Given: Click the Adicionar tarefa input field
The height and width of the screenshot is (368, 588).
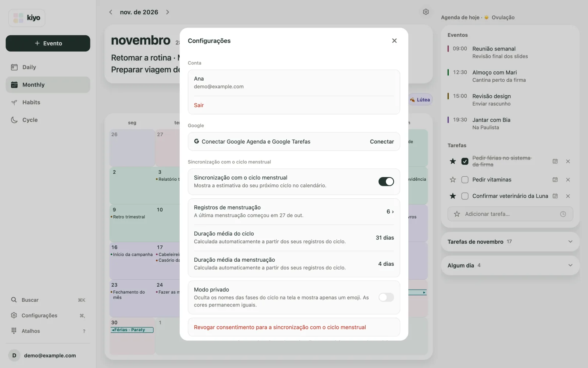Looking at the screenshot, I should (510, 214).
